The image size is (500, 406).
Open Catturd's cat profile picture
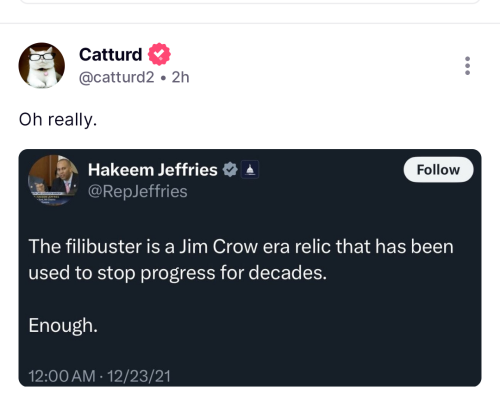coord(42,65)
